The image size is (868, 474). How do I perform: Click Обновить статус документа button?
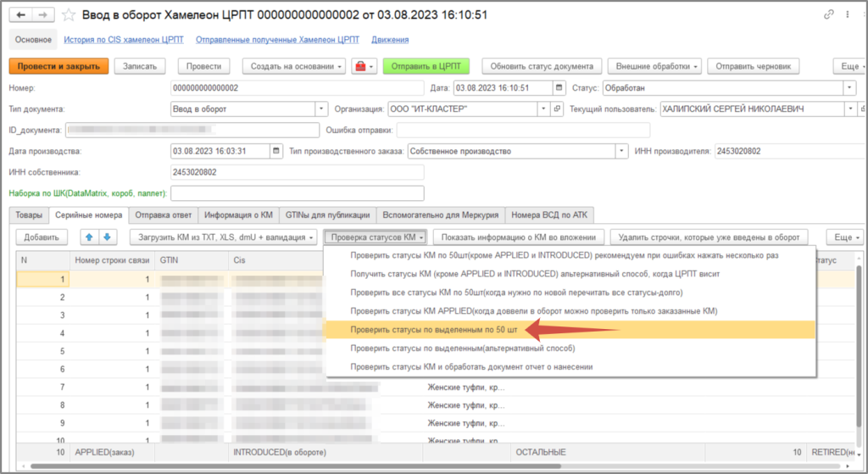click(542, 66)
